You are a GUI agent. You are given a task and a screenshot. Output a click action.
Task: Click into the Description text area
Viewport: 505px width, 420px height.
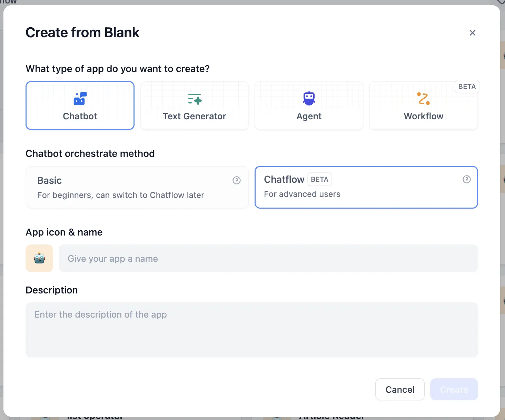tap(251, 330)
